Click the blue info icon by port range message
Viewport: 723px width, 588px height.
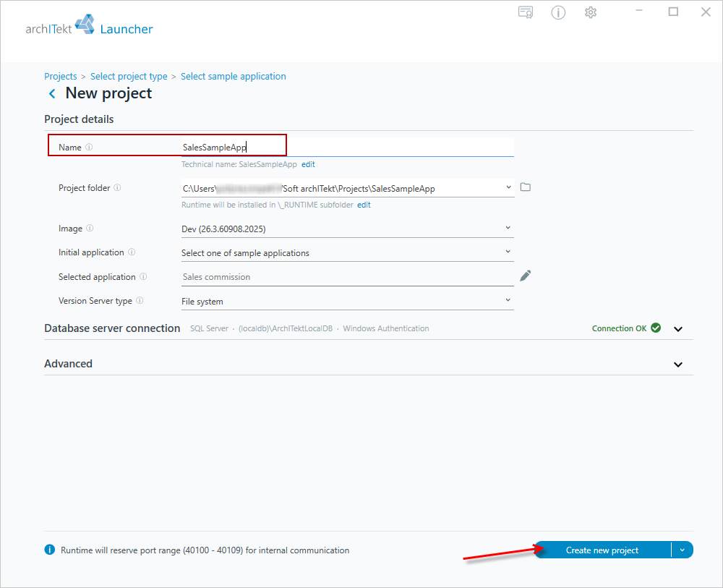tap(49, 550)
